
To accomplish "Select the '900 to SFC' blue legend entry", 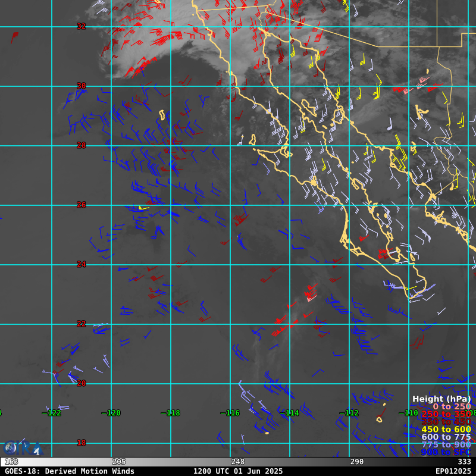I will pos(446,452).
